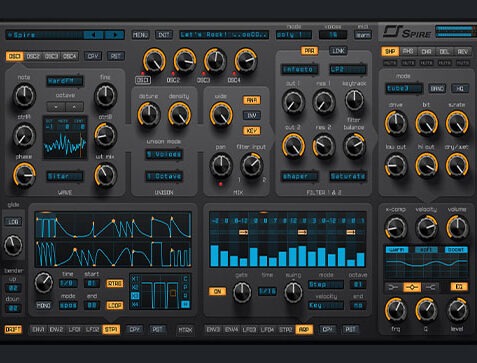Click the bender up value field

(13, 288)
